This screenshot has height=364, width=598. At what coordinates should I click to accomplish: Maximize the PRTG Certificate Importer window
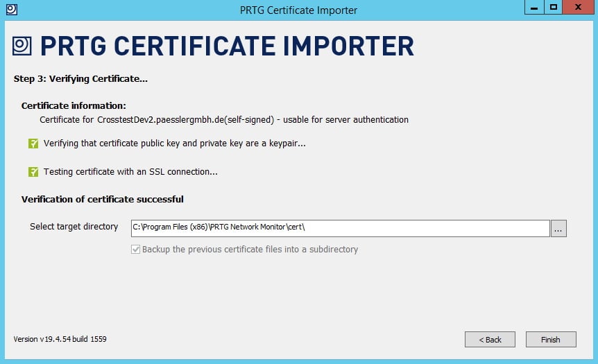(x=553, y=7)
